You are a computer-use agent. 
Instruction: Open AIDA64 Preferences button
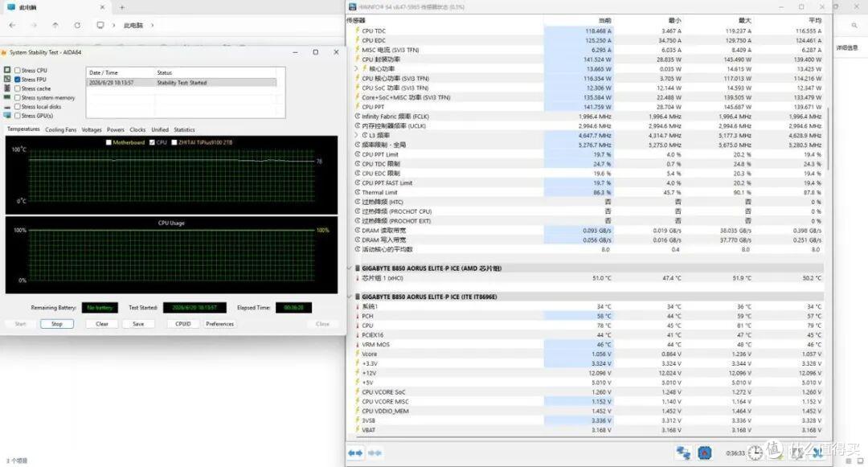coord(219,324)
